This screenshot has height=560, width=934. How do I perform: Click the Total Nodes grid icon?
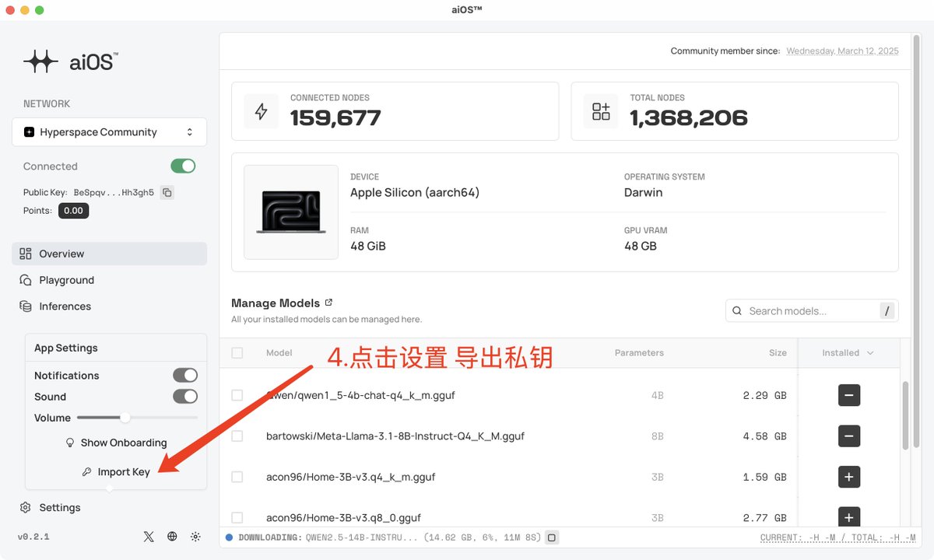tap(601, 111)
